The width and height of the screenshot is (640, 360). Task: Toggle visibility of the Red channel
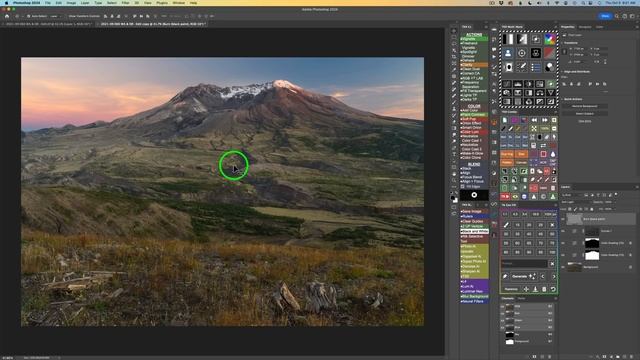503,313
